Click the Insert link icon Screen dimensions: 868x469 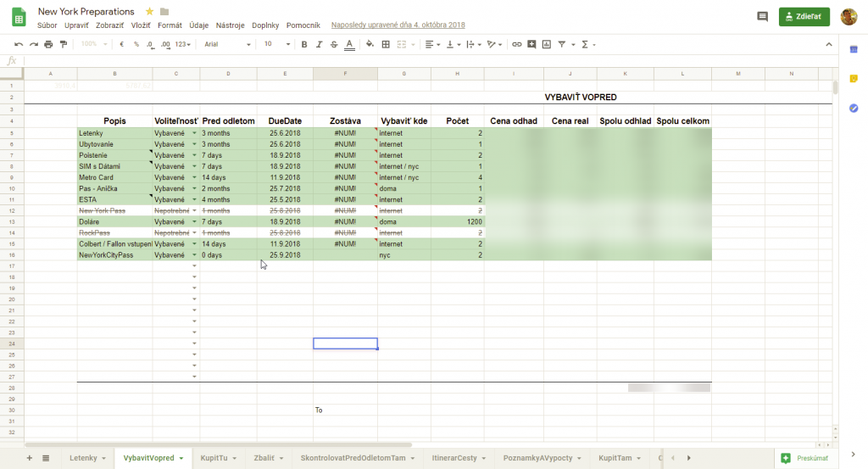pyautogui.click(x=516, y=44)
